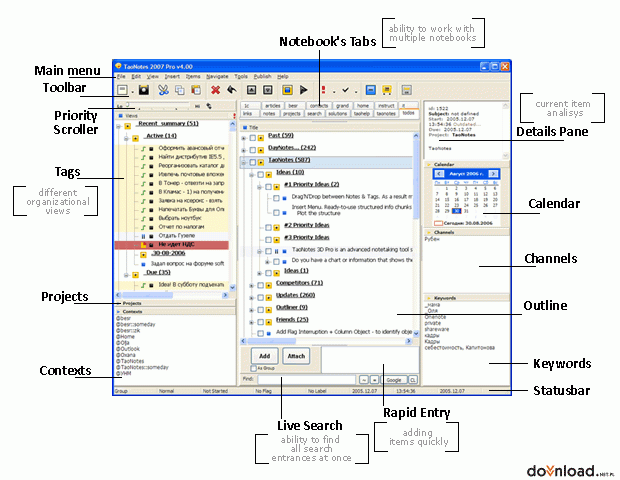
Task: Check the box next to Competitors (71)
Action: [261, 285]
